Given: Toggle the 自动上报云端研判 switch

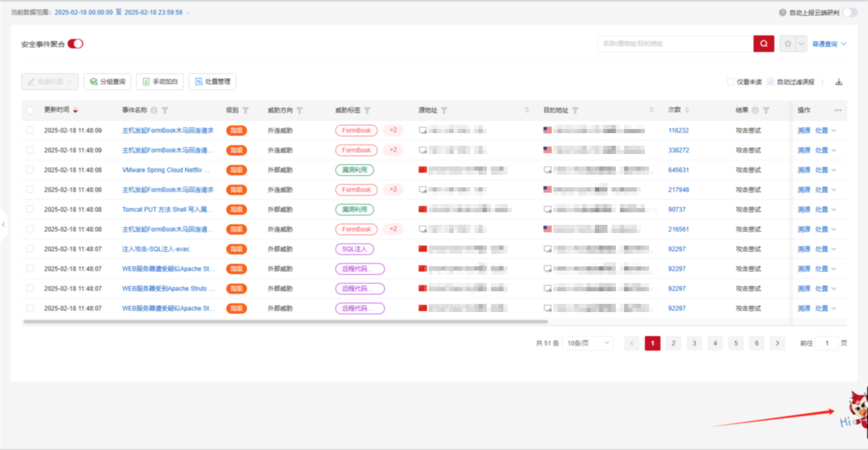Looking at the screenshot, I should (849, 12).
